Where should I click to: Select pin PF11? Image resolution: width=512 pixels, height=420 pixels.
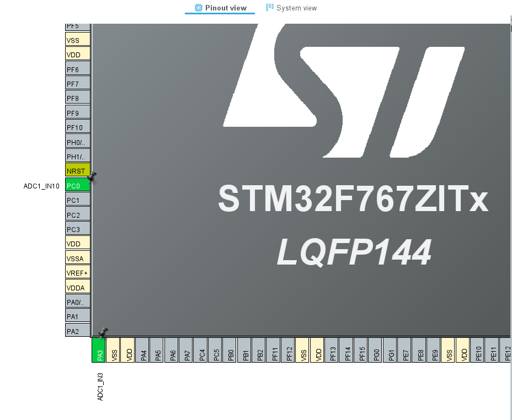[x=273, y=350]
